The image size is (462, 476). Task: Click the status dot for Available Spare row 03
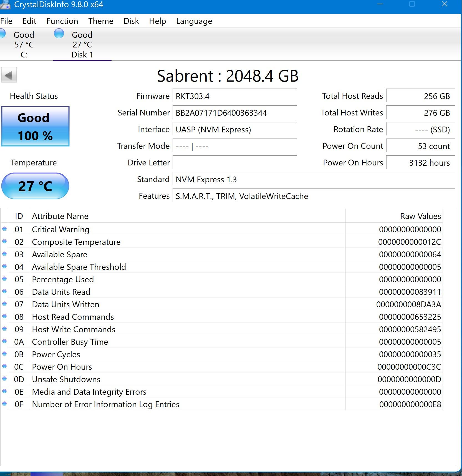coord(4,254)
